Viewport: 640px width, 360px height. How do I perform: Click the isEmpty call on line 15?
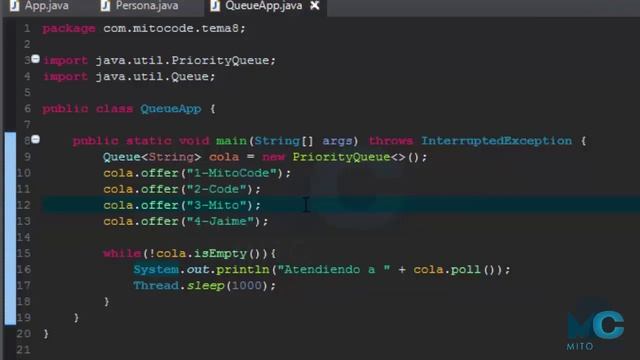point(220,253)
